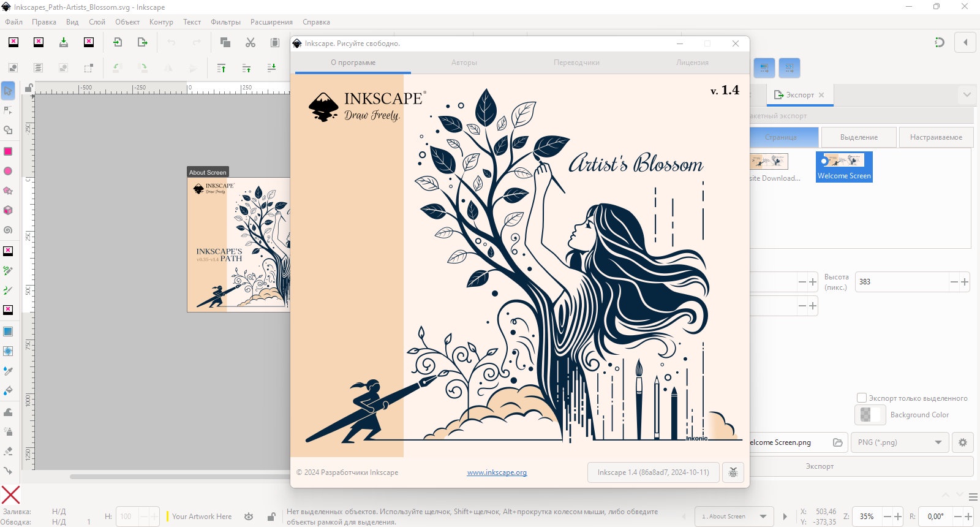The height and width of the screenshot is (527, 980).
Task: Select the Eraser tool
Action: (x=8, y=451)
